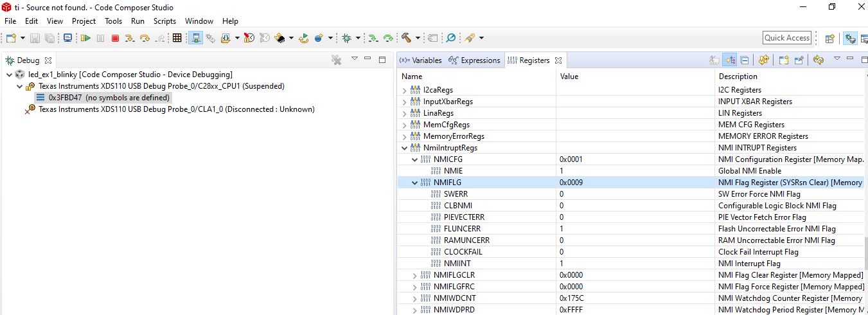Click the Suspend (pause) debug button

pos(100,39)
